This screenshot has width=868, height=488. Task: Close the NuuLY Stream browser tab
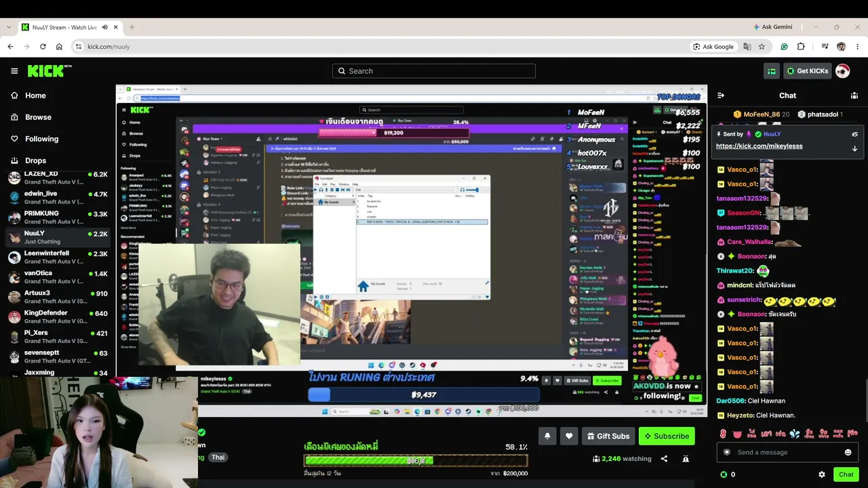(116, 27)
